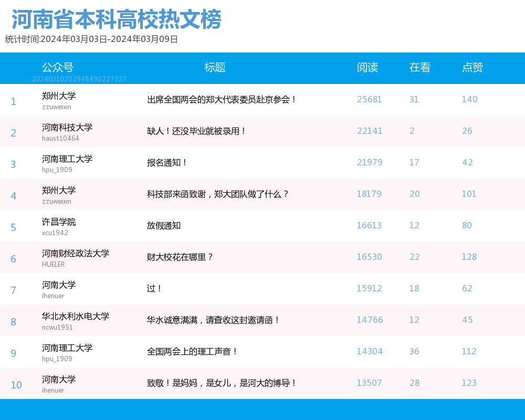Click account ID HUELER

(53, 264)
